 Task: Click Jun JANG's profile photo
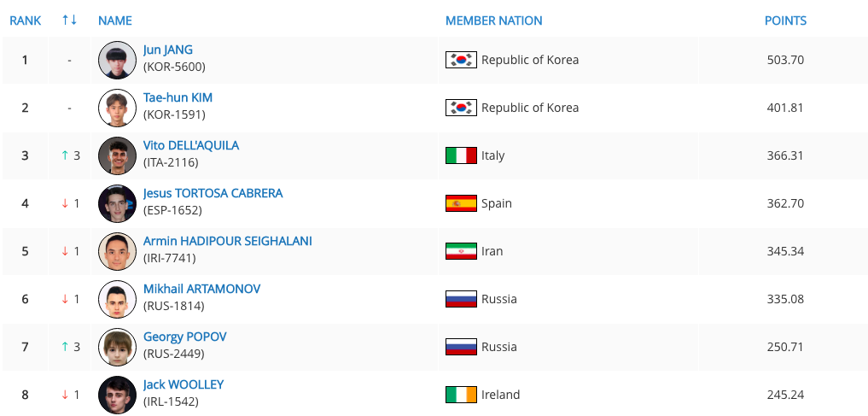(118, 60)
